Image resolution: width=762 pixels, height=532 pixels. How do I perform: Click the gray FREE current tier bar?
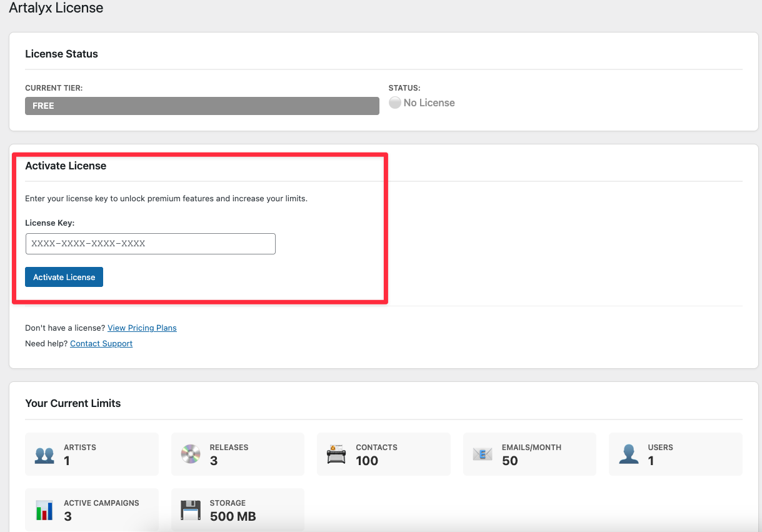point(202,106)
